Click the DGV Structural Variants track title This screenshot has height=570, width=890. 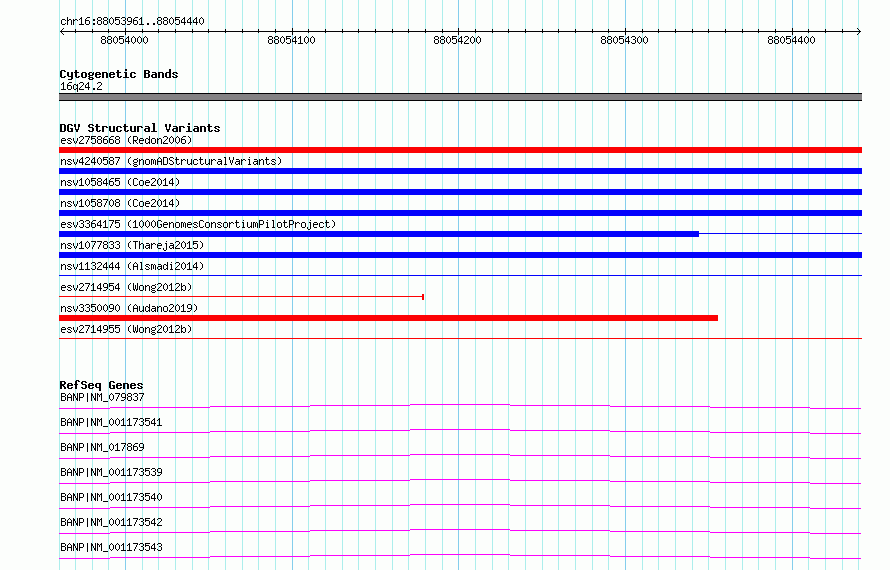point(140,128)
